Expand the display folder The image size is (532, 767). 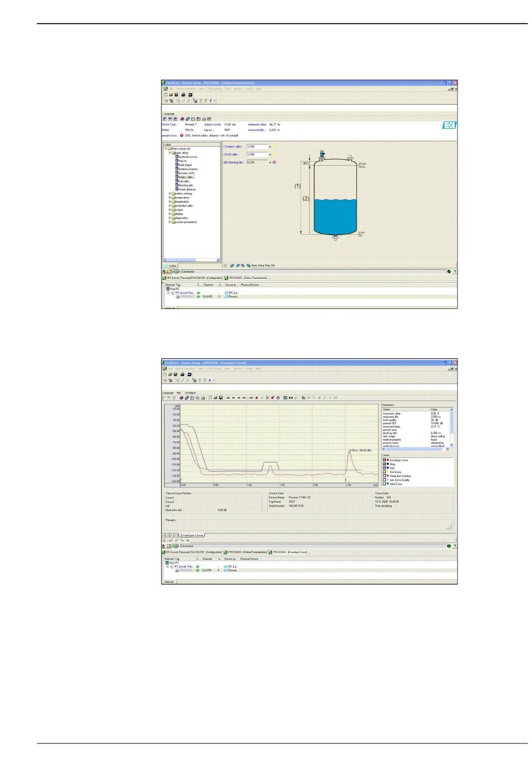tap(170, 214)
